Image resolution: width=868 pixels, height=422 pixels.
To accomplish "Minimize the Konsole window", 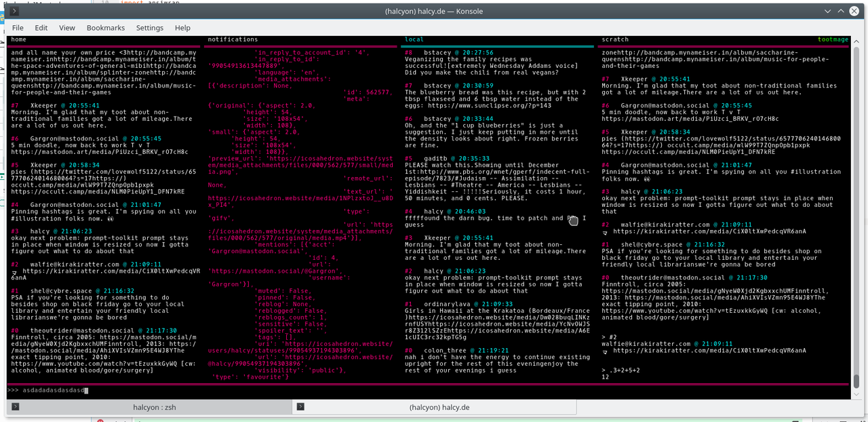I will [827, 12].
